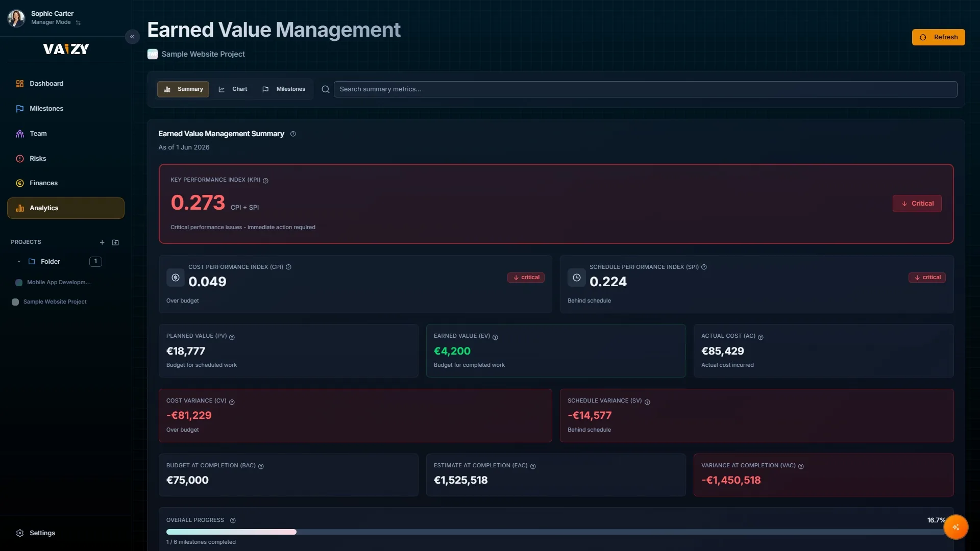Image resolution: width=980 pixels, height=551 pixels.
Task: Open Dashboard from the sidebar
Action: coord(66,84)
